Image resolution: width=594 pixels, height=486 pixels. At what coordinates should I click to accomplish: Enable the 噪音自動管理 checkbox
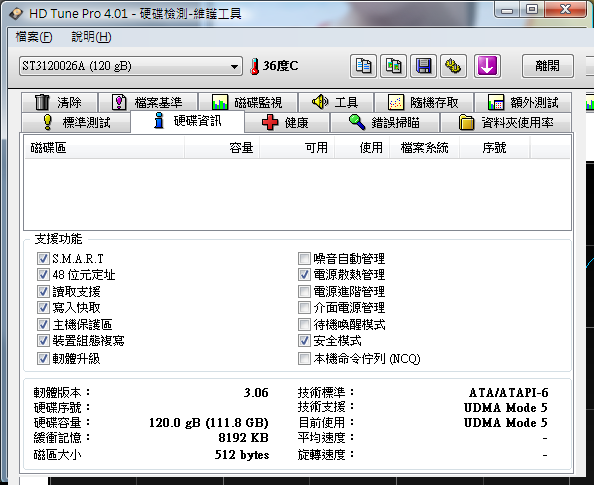[304, 259]
